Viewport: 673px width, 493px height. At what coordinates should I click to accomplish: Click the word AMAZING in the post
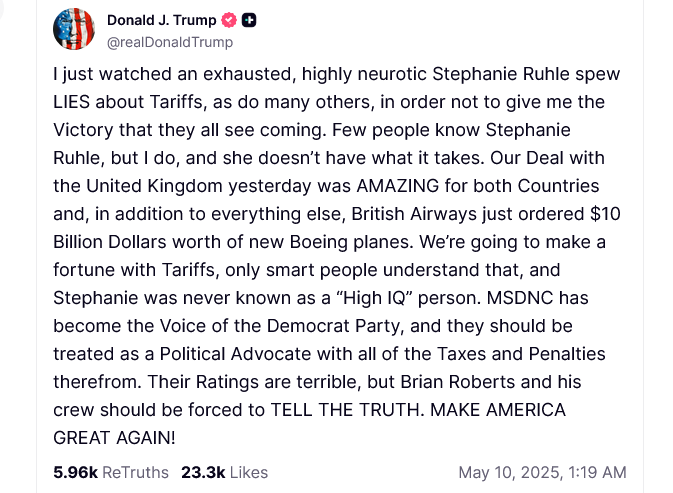click(x=397, y=186)
